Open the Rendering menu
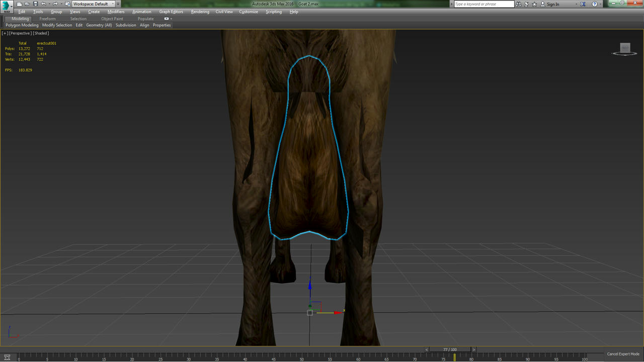644x362 pixels. pyautogui.click(x=200, y=12)
